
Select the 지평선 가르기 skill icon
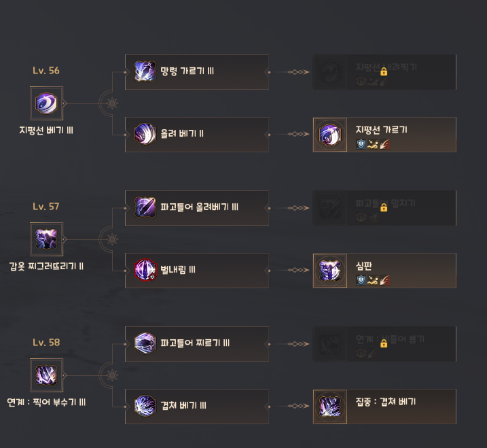[x=330, y=135]
